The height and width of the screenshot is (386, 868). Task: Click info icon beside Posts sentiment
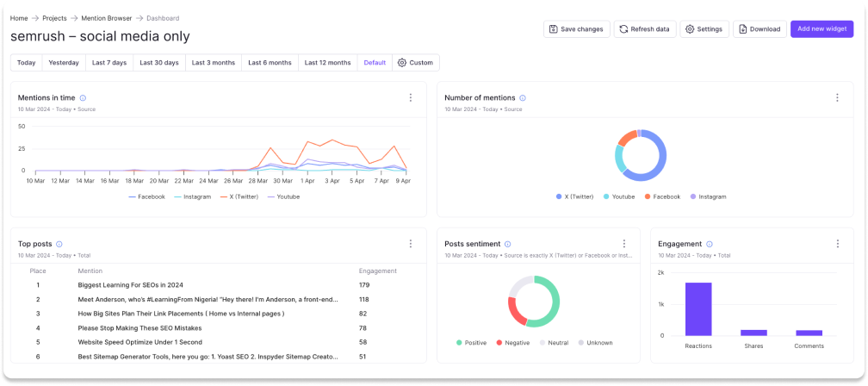click(508, 244)
